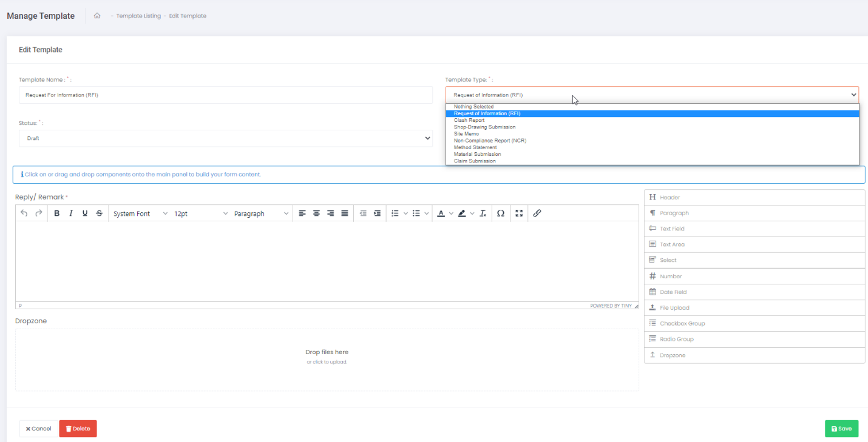Clear formatting in the editor toolbar
The height and width of the screenshot is (442, 868).
(x=483, y=213)
